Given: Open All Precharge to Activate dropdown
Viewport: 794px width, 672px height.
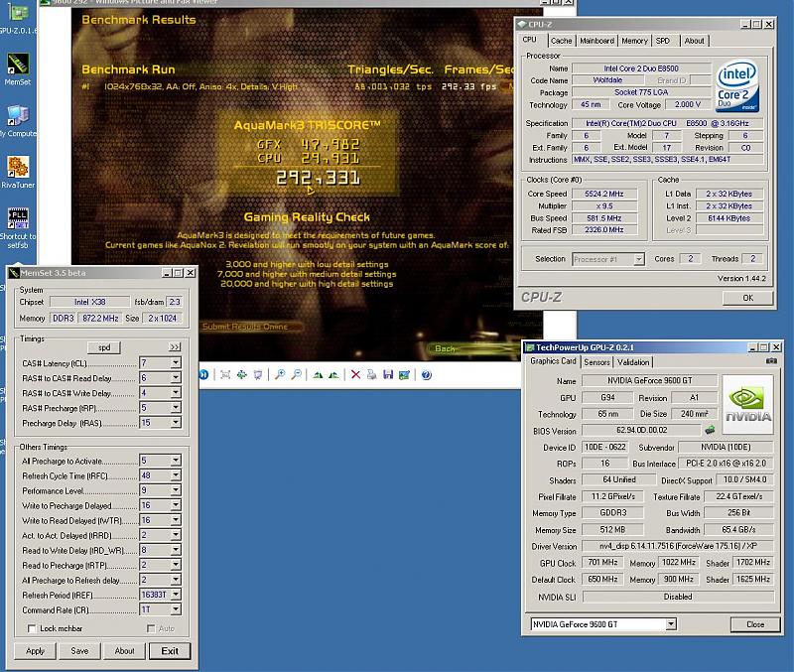Looking at the screenshot, I should click(x=176, y=461).
